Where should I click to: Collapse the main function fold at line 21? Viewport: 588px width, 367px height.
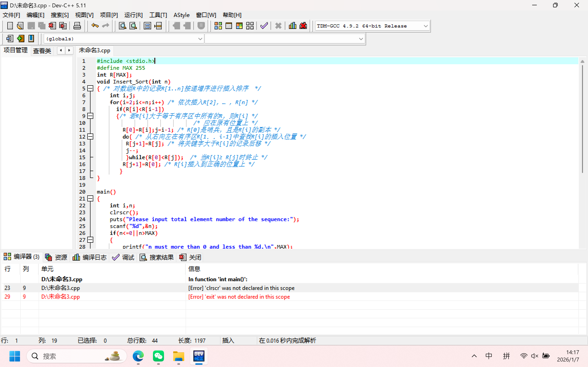[x=90, y=199]
